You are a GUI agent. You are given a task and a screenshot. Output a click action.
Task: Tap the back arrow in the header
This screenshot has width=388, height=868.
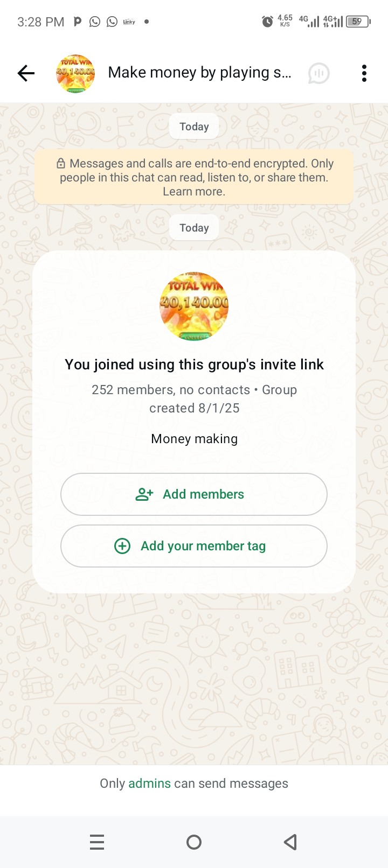pyautogui.click(x=26, y=73)
